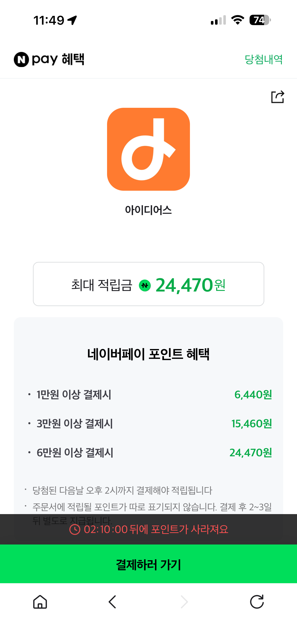The width and height of the screenshot is (297, 644).
Task: Tap the battery indicator in status bar
Action: coord(260,20)
